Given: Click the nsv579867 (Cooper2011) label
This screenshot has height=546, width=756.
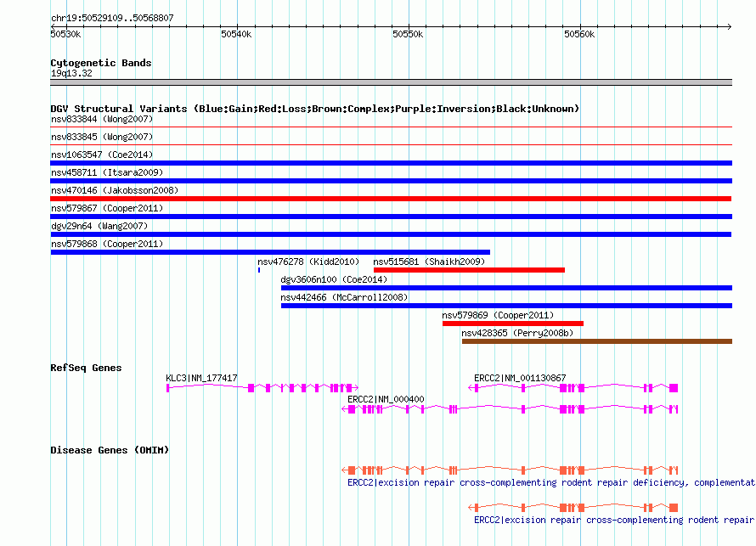Looking at the screenshot, I should 107,208.
